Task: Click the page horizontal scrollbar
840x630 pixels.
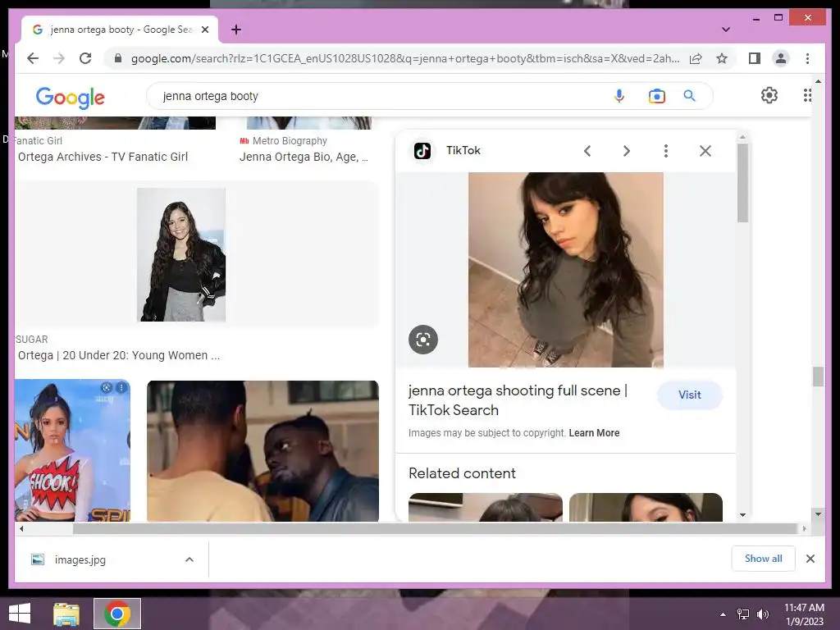Action: pyautogui.click(x=435, y=529)
